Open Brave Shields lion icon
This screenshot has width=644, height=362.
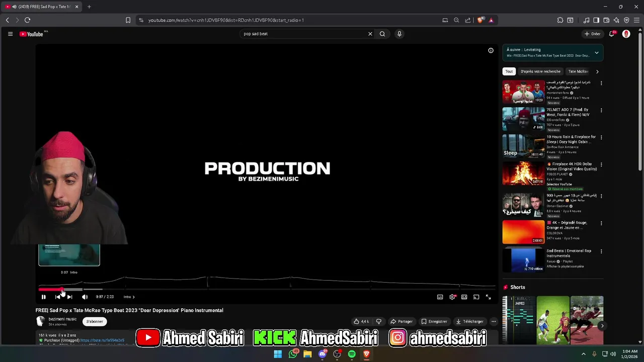click(480, 20)
